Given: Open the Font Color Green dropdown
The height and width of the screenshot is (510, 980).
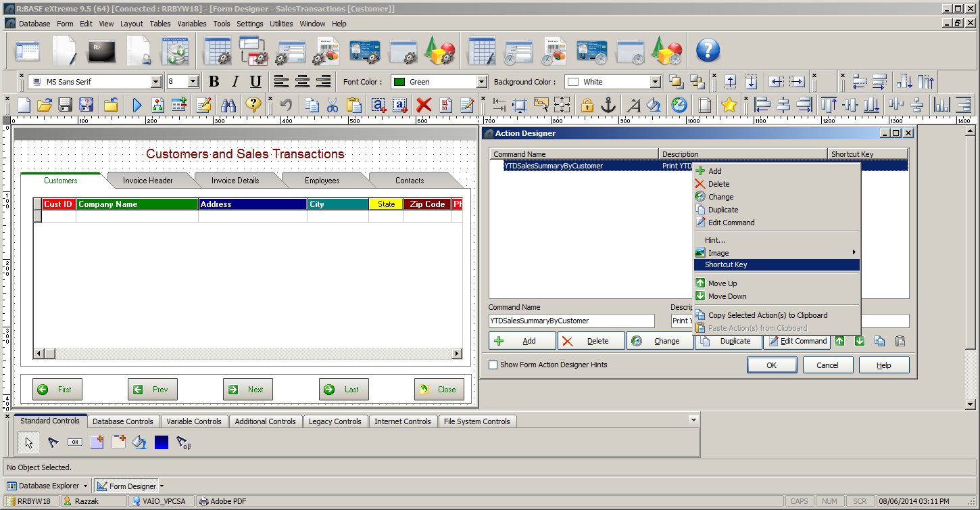Looking at the screenshot, I should [481, 82].
